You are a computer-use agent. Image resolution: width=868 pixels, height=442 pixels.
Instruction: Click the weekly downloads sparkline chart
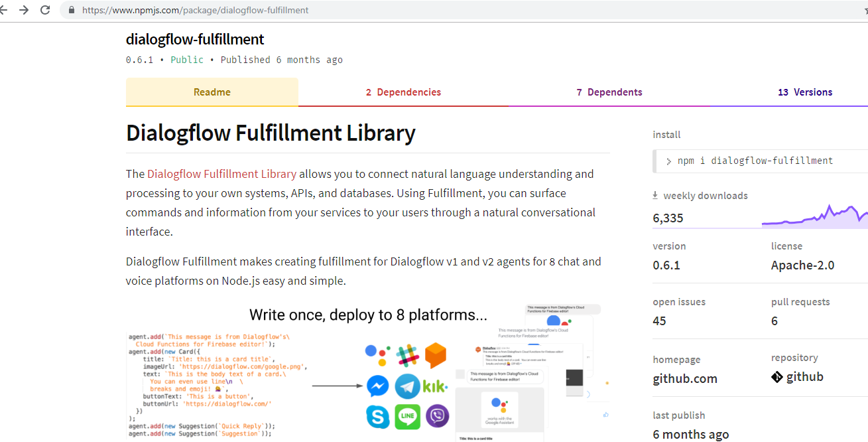coord(814,216)
